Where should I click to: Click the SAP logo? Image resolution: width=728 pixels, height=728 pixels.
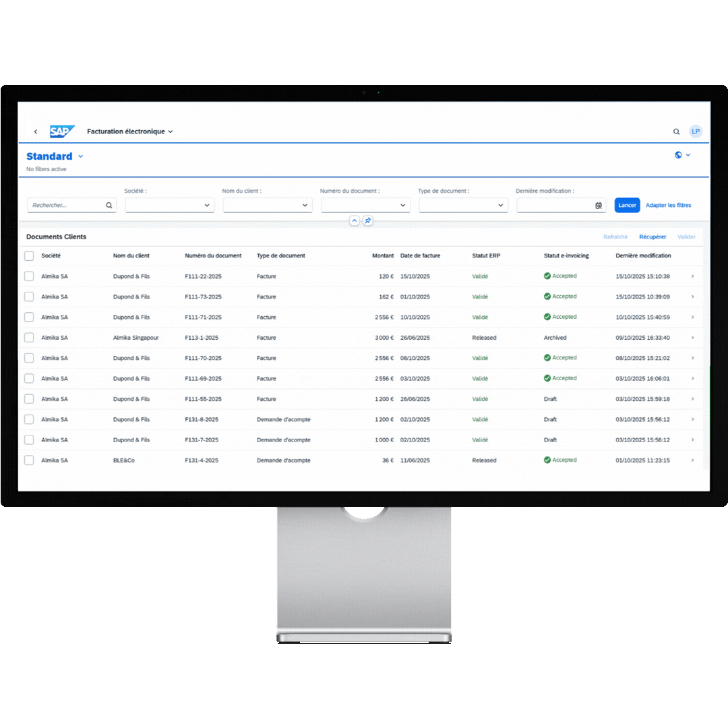62,131
